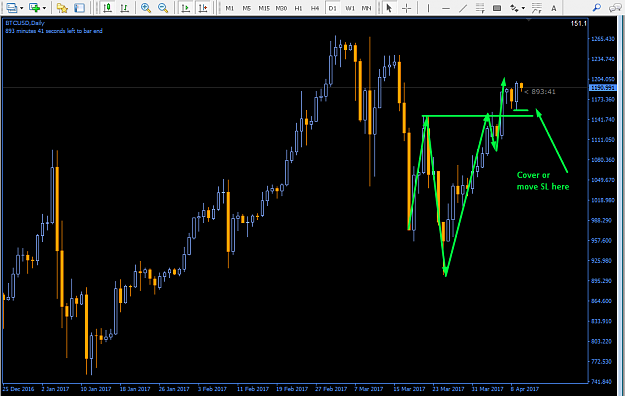Click the Arrows objects icon

coord(515,8)
